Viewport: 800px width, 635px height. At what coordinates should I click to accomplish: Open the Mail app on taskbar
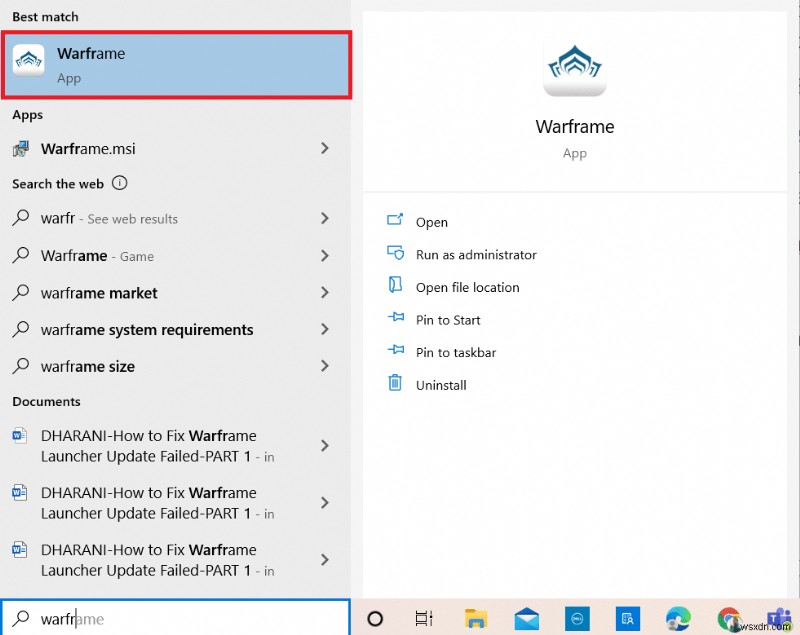tap(527, 618)
